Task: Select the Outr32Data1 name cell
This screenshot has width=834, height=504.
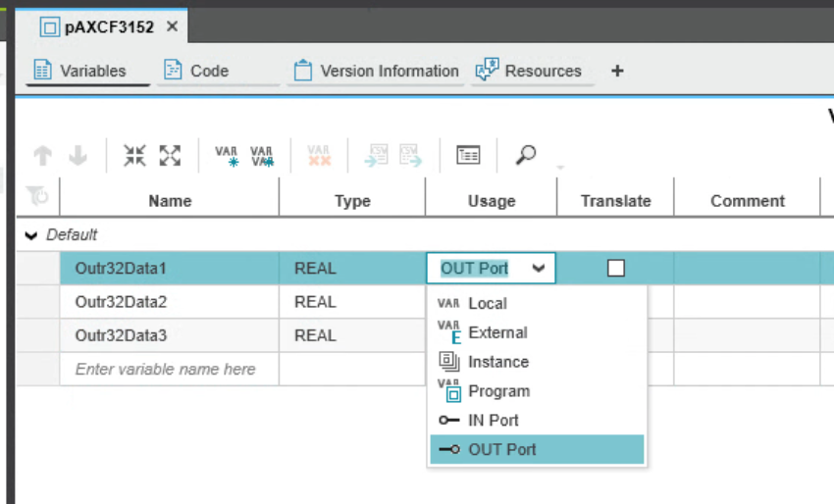Action: click(170, 268)
